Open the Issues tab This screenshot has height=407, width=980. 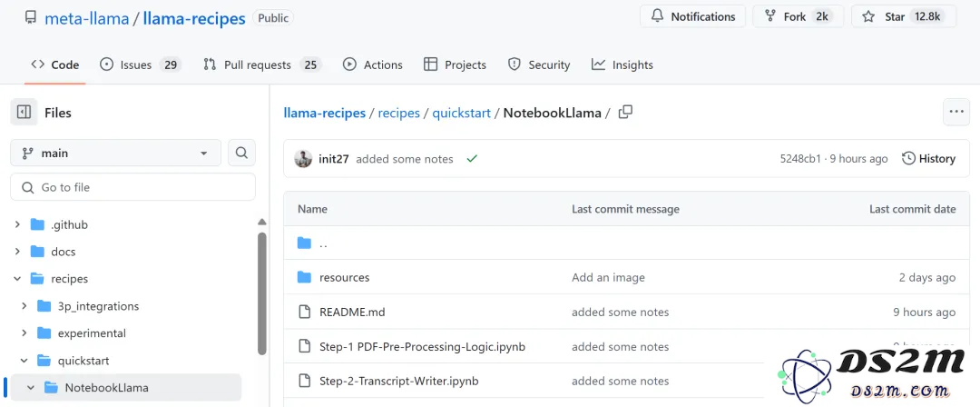coord(140,65)
